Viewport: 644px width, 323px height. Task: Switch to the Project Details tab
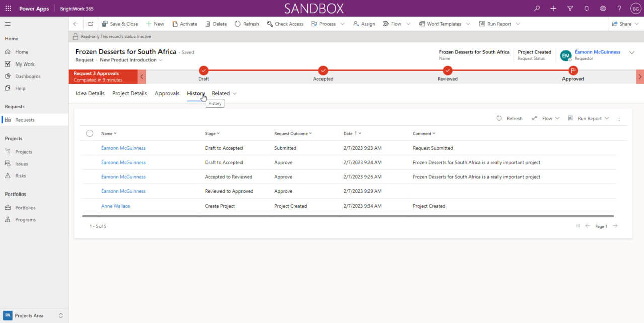tap(129, 93)
